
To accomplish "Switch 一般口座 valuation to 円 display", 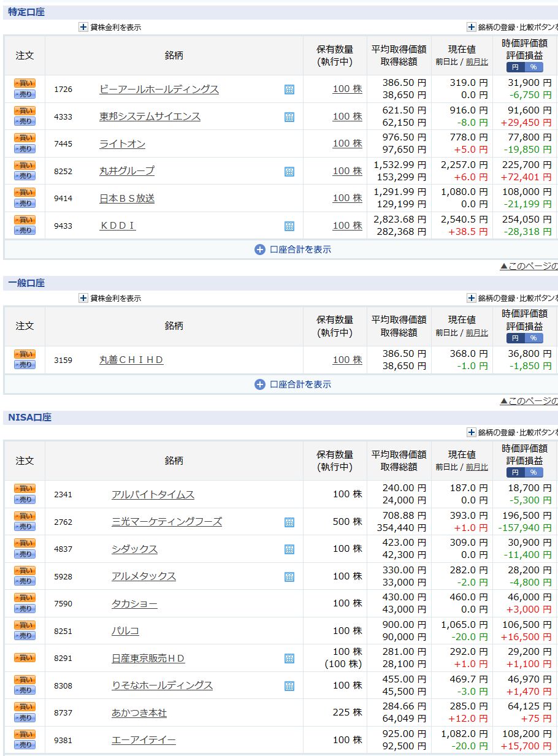I will coord(515,338).
